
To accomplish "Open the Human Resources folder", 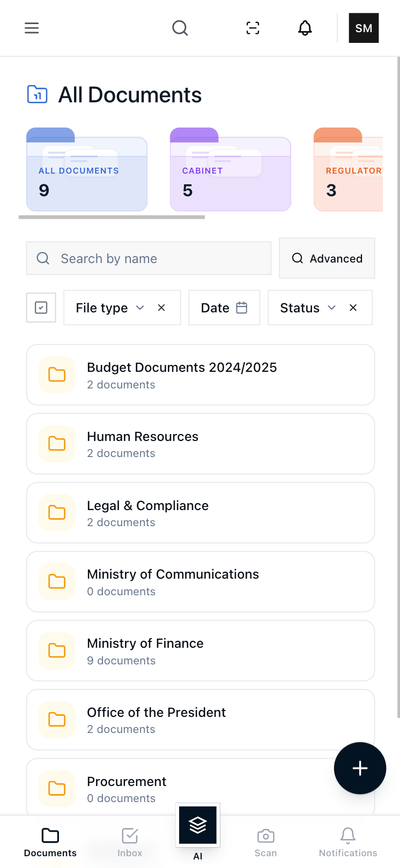I will pos(201,444).
